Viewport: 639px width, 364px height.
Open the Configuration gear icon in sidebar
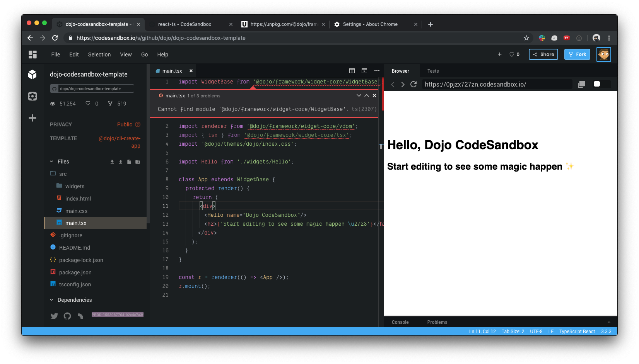tap(32, 96)
